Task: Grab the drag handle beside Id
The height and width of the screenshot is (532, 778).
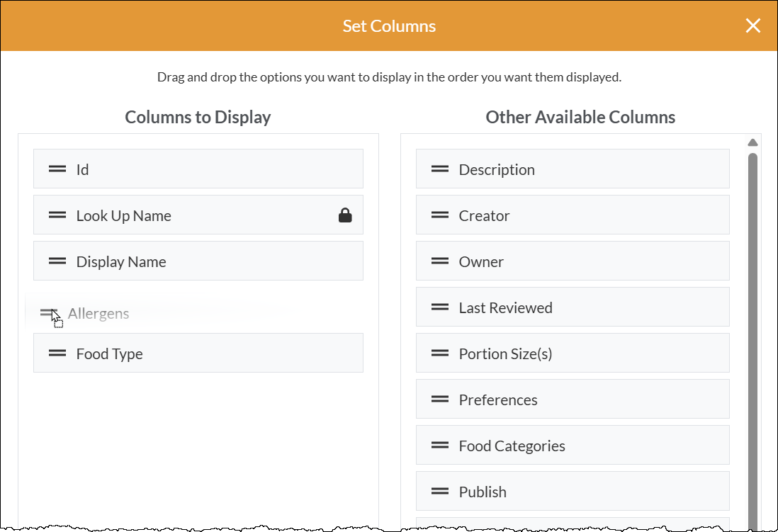Action: (x=57, y=169)
